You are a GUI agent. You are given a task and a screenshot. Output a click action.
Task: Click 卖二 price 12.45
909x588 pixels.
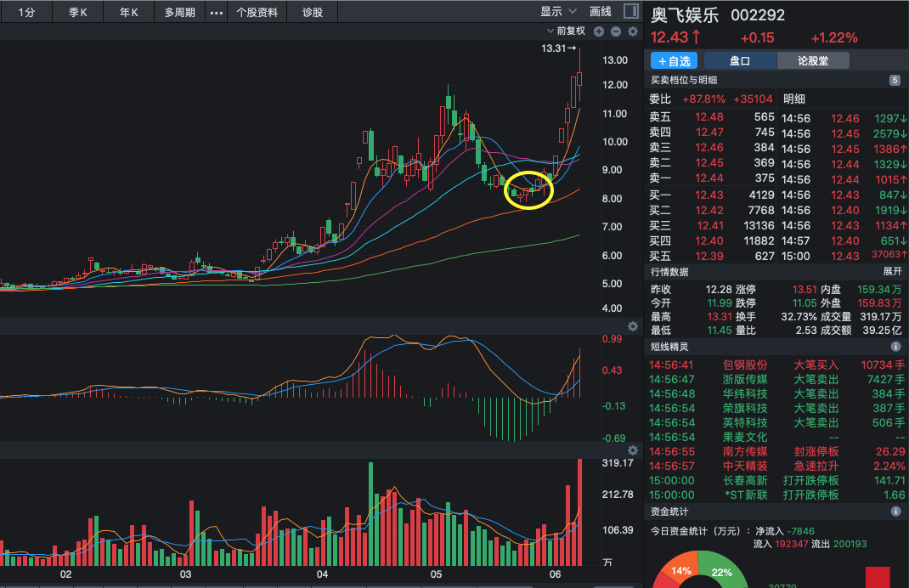pyautogui.click(x=709, y=163)
